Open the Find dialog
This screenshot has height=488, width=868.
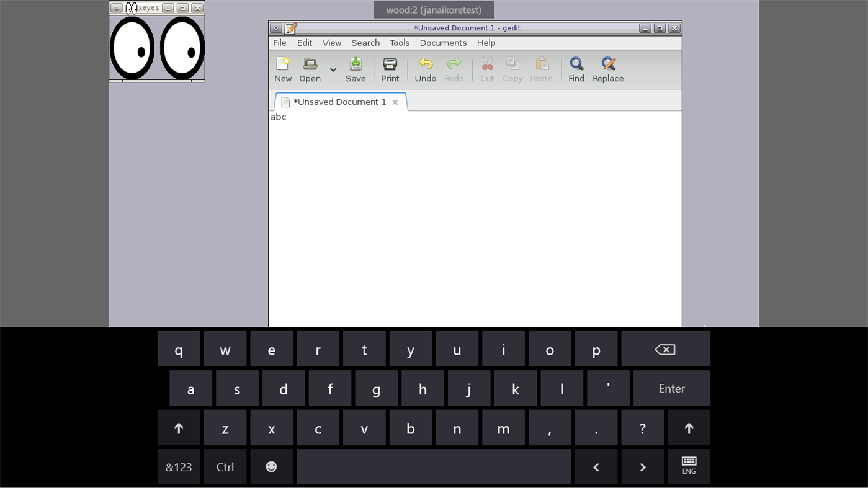pos(576,68)
